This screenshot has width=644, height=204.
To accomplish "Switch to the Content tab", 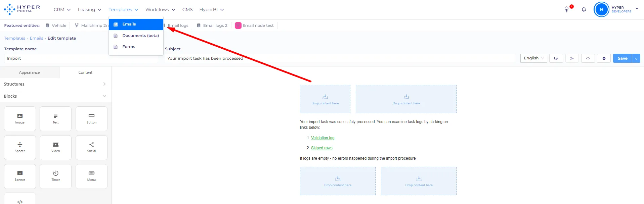I will click(x=85, y=72).
